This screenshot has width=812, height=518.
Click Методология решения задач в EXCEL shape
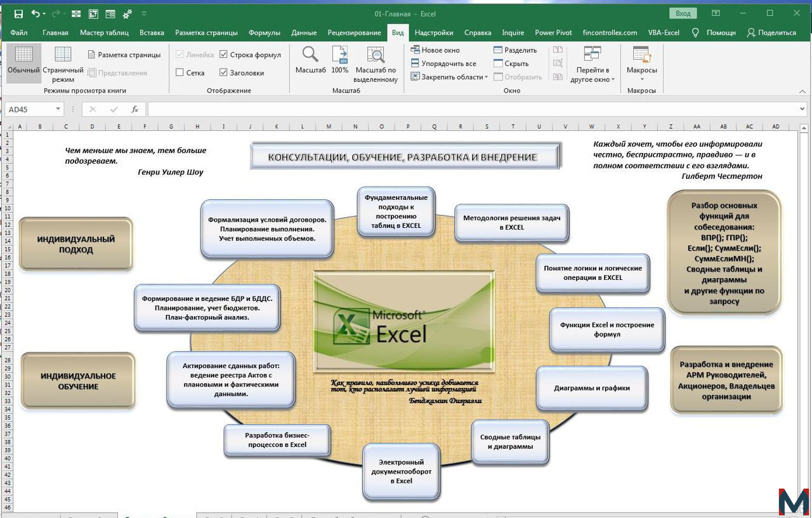point(511,223)
